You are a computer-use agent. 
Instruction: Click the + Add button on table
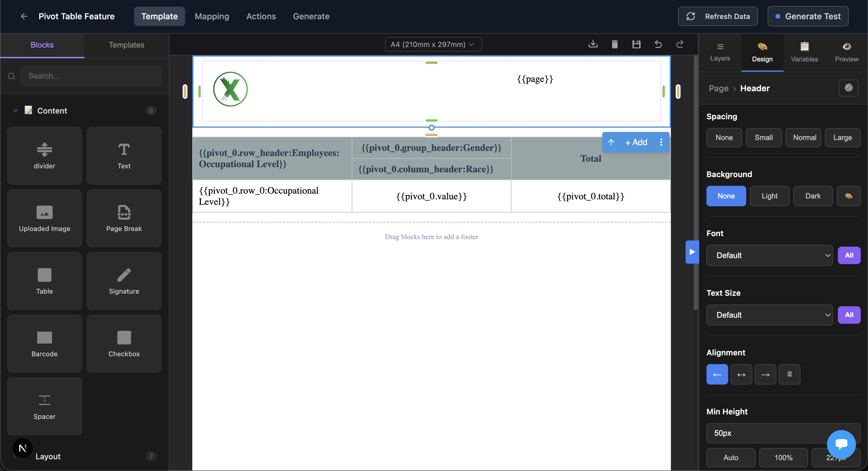636,142
